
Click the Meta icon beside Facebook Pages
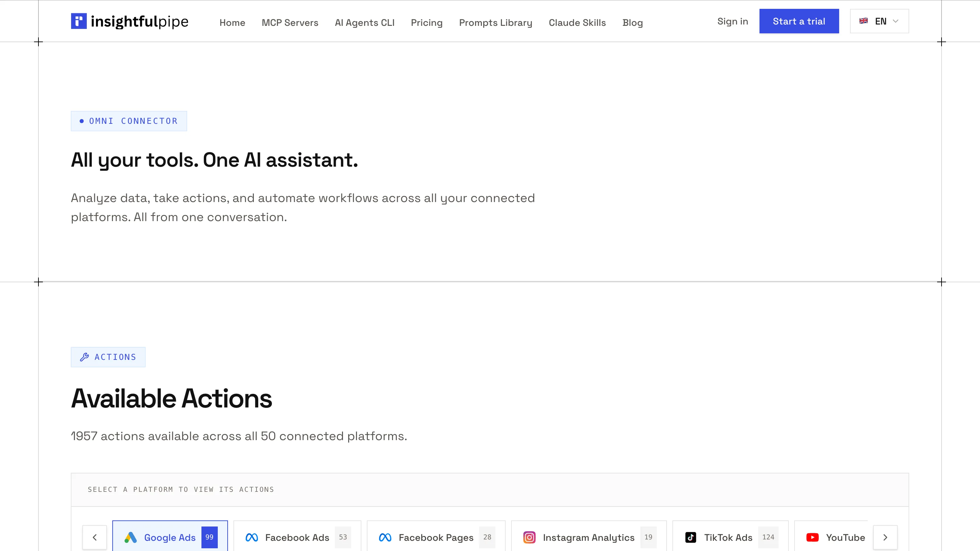385,537
